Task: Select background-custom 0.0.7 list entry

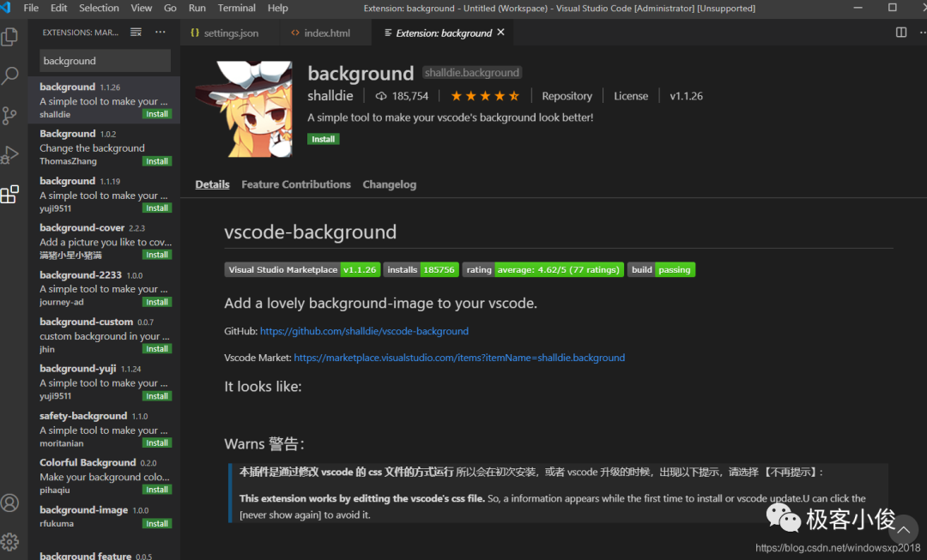Action: 104,334
